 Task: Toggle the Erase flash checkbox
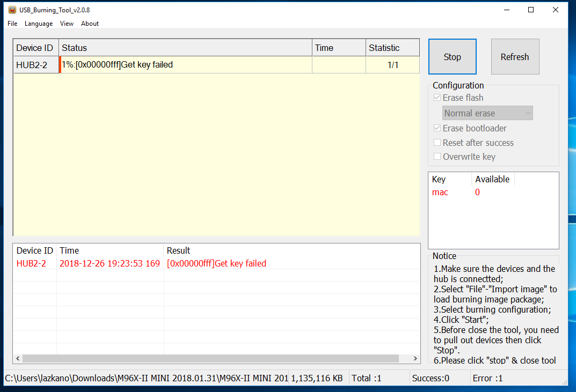click(438, 98)
